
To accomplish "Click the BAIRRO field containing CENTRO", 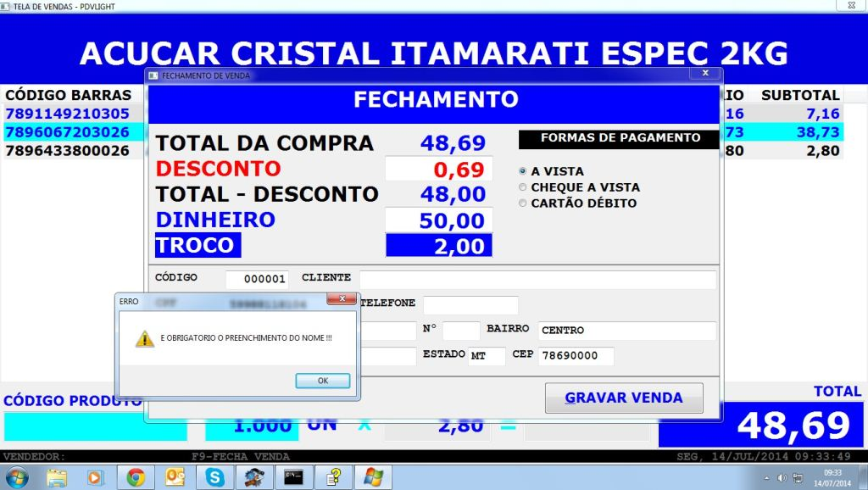I will tap(627, 331).
